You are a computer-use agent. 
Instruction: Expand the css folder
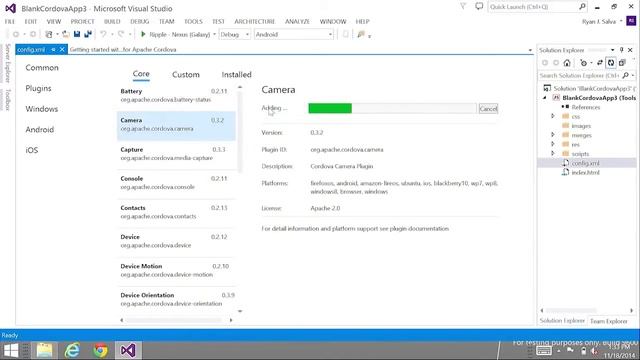[553, 116]
